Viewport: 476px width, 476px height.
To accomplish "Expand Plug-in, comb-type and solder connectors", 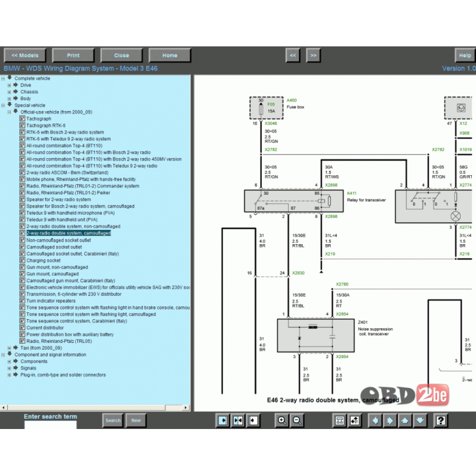I will 9,375.
